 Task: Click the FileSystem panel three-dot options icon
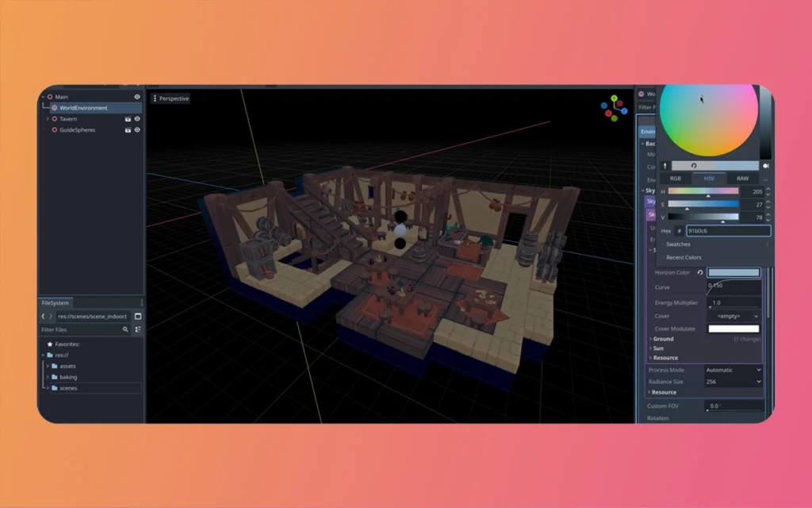141,302
